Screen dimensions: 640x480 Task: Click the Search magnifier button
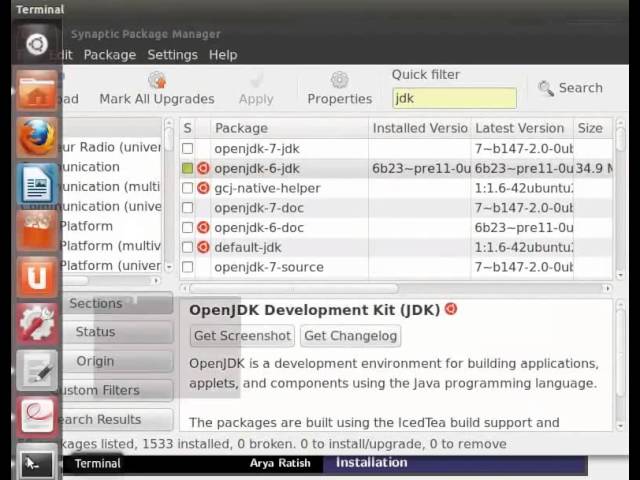point(570,88)
